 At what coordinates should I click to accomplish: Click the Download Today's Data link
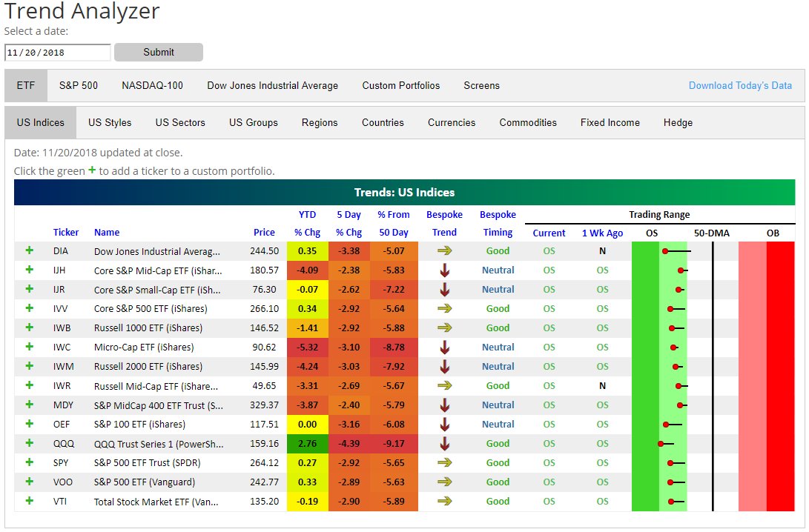(x=740, y=85)
